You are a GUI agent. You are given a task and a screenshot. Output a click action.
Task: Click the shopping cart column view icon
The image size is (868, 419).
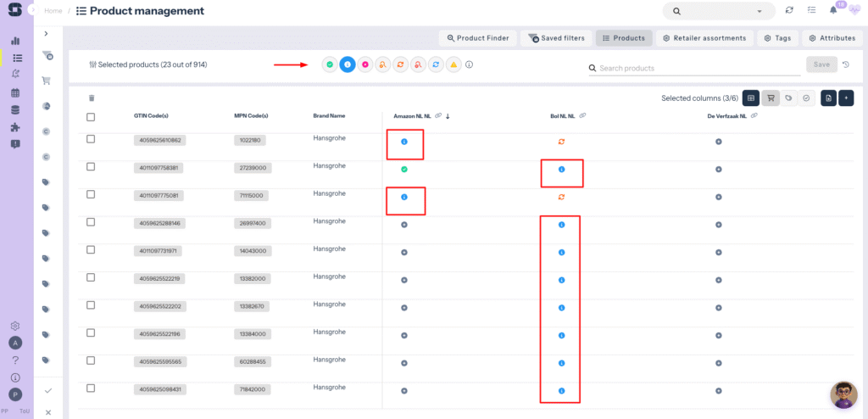pos(771,98)
